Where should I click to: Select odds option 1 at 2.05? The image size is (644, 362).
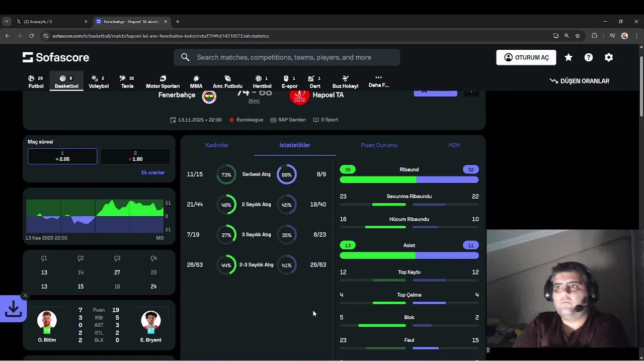pos(62,156)
